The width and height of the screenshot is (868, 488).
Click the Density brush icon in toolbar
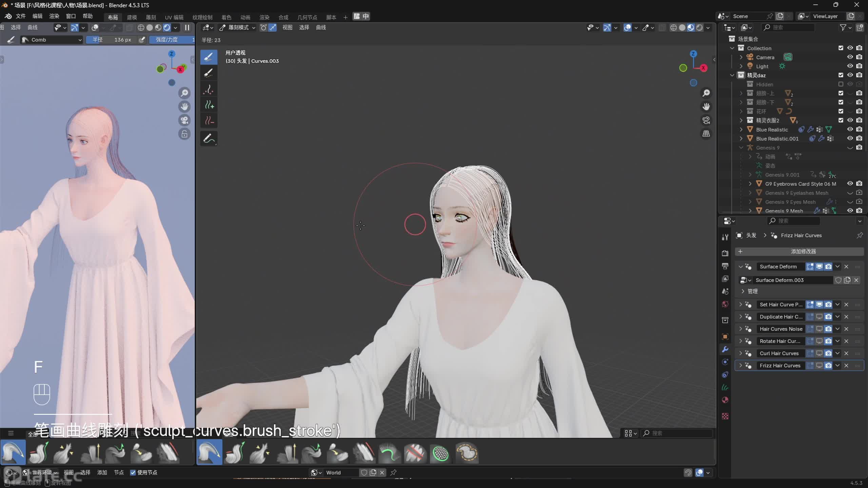click(x=209, y=90)
